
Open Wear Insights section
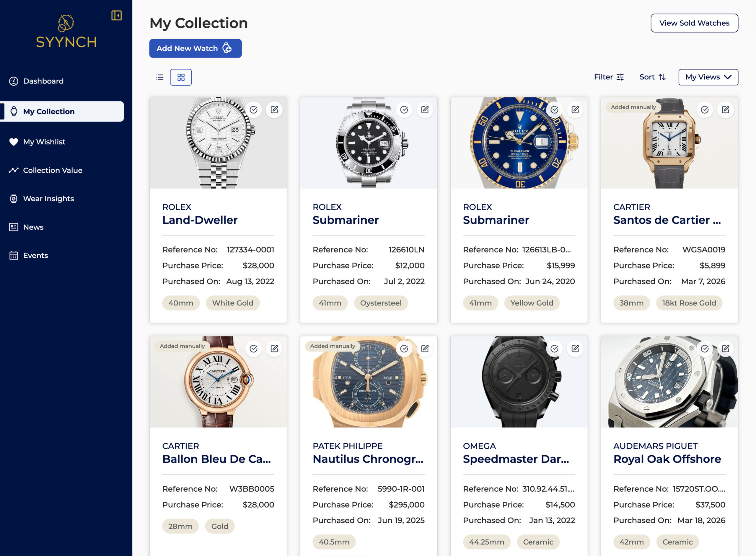click(x=48, y=199)
